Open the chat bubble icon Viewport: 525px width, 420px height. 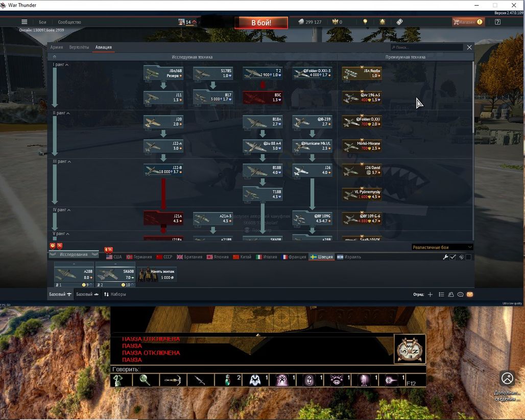pos(460,294)
